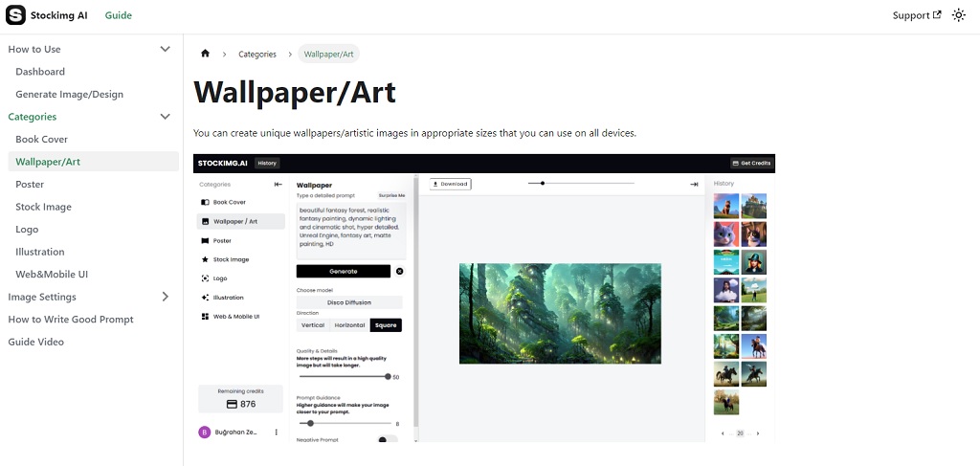Open the gray cat on red thumbnail
The height and width of the screenshot is (466, 980).
point(726,234)
